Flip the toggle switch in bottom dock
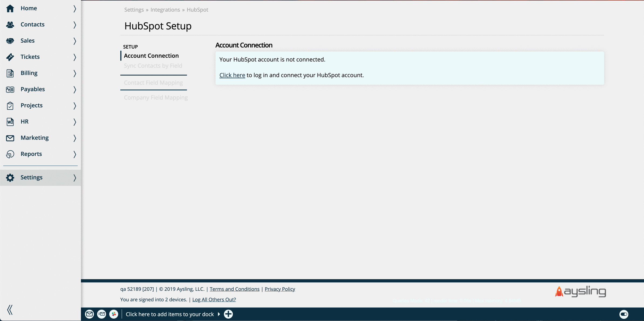Screen dimensions: 644x321 (624, 314)
